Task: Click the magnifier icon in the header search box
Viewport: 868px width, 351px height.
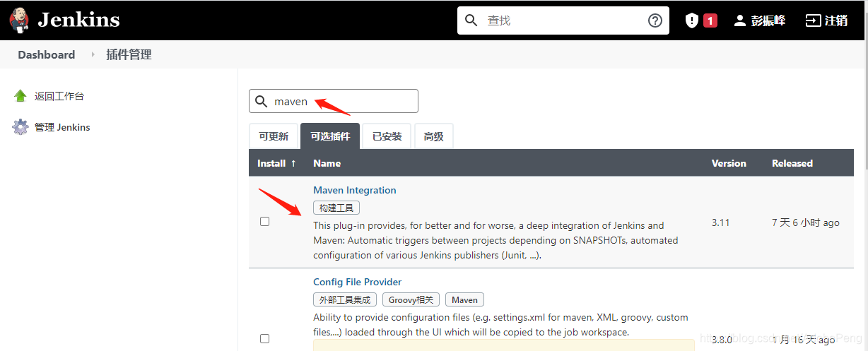Action: click(471, 20)
